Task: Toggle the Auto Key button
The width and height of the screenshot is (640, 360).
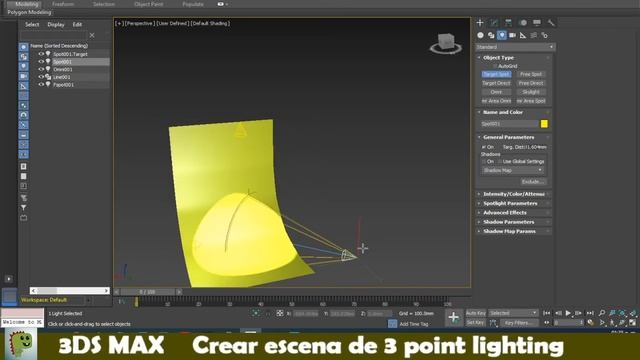Action: [476, 313]
